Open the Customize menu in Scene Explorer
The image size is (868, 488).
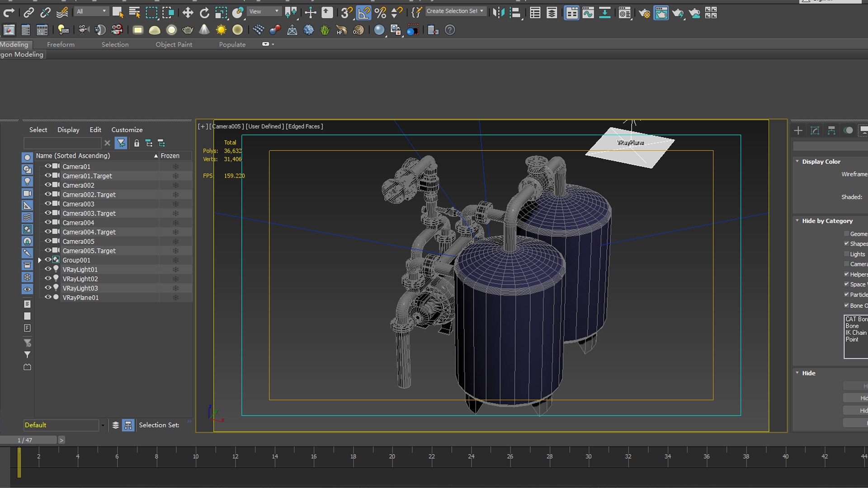pos(127,130)
